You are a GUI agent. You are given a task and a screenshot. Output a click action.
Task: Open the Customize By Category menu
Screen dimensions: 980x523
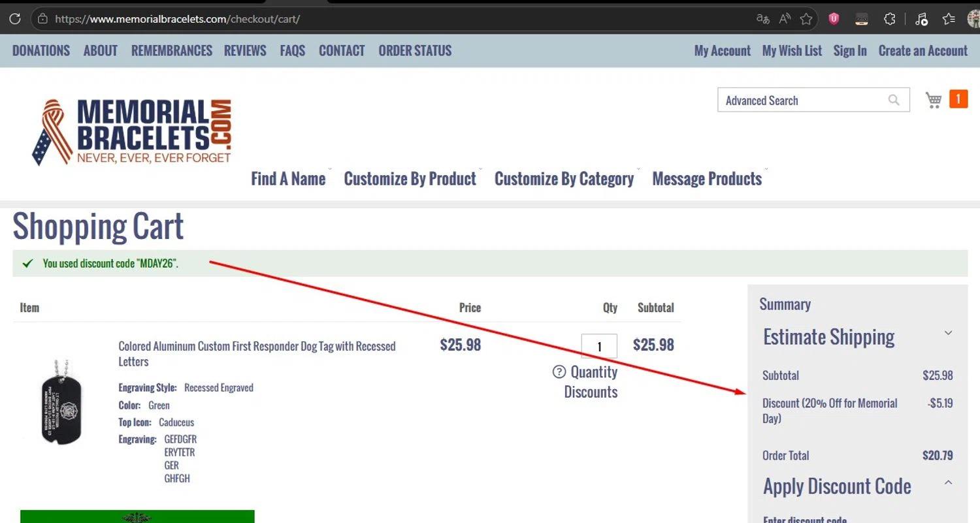point(564,179)
